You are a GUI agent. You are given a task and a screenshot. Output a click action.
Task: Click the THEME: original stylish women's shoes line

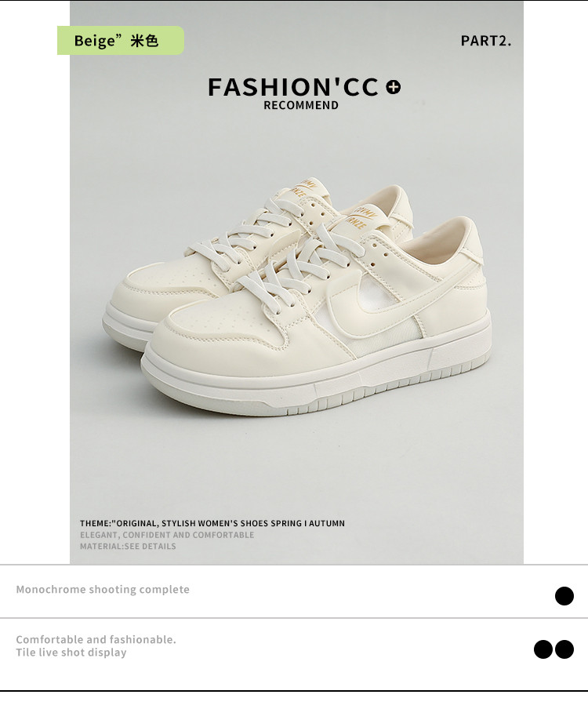tap(212, 523)
